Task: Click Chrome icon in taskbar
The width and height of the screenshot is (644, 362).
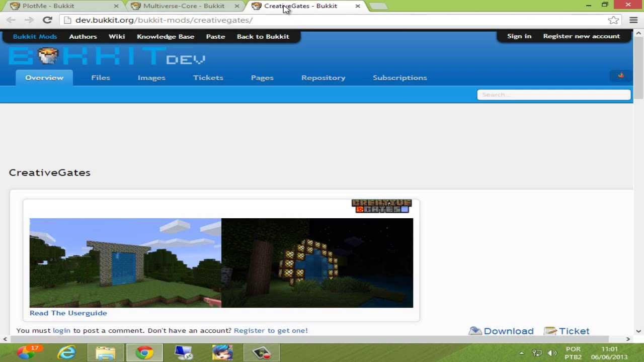Action: [144, 353]
